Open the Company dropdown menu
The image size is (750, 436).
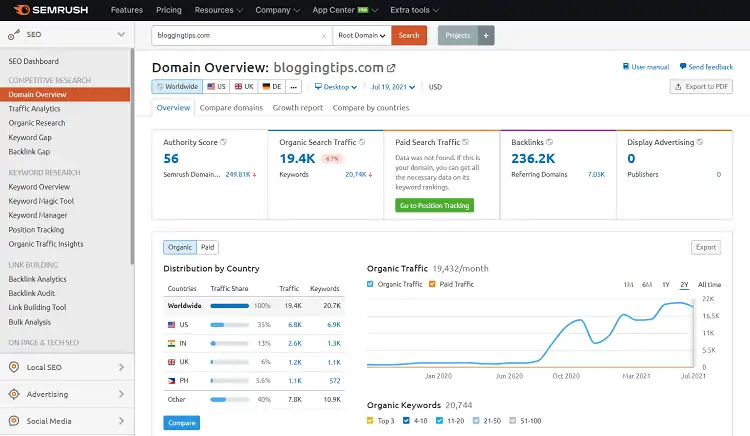pos(277,10)
